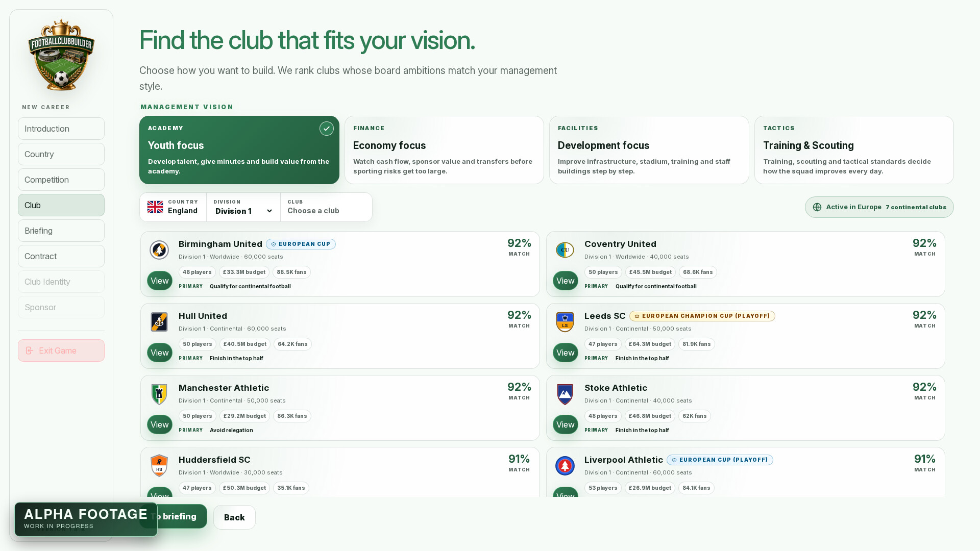Viewport: 980px width, 551px height.
Task: Open the Contract step in sidebar
Action: pyautogui.click(x=61, y=256)
